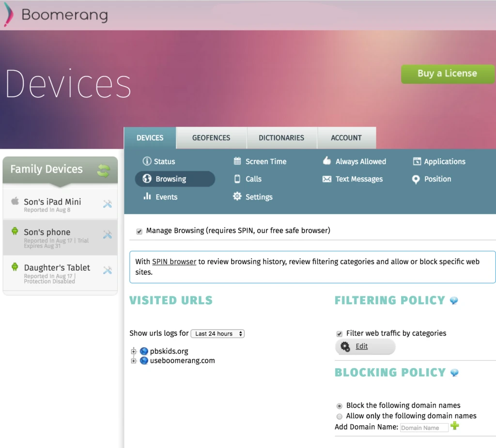
Task: Click the Buy a License button
Action: click(x=447, y=74)
